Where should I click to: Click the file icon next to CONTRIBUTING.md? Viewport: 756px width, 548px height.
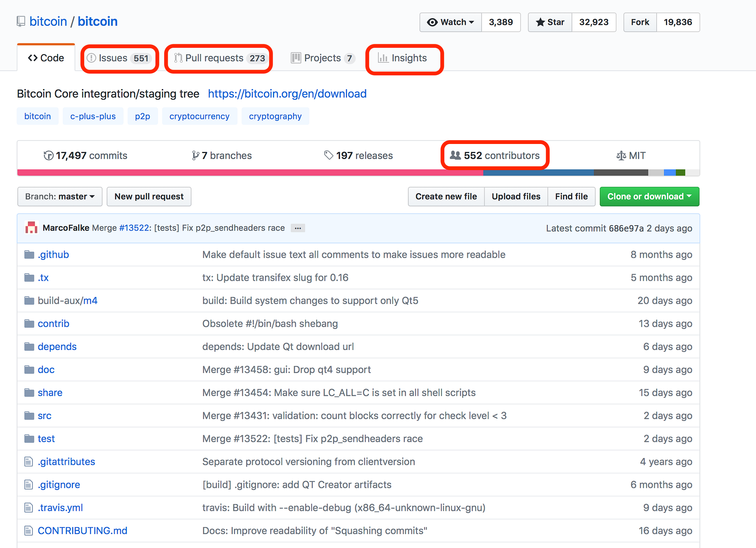29,531
